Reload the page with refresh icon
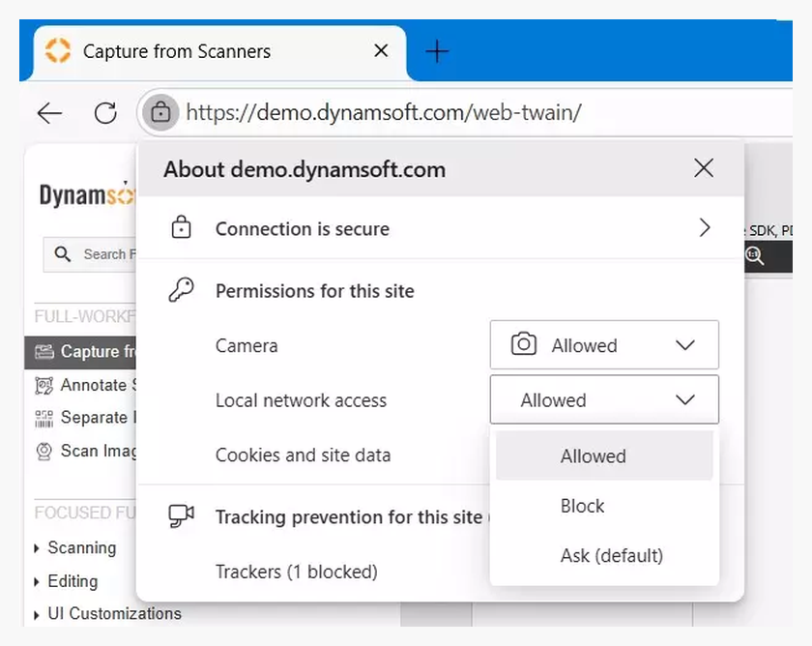The image size is (812, 646). (105, 113)
